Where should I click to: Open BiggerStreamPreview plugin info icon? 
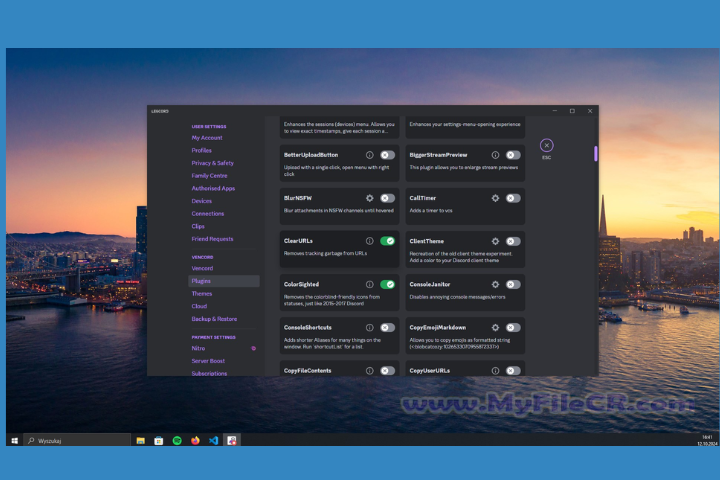495,155
